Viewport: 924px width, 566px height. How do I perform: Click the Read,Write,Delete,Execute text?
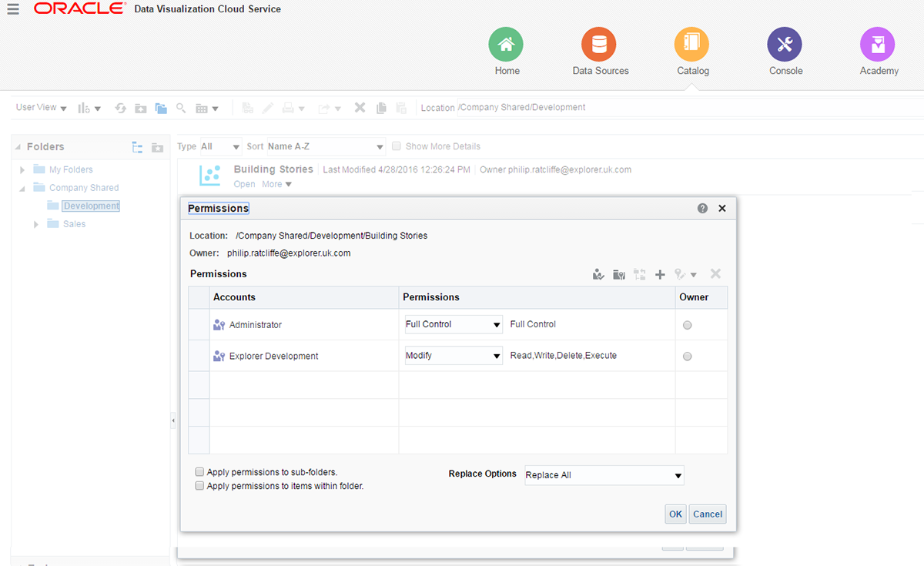pyautogui.click(x=564, y=356)
